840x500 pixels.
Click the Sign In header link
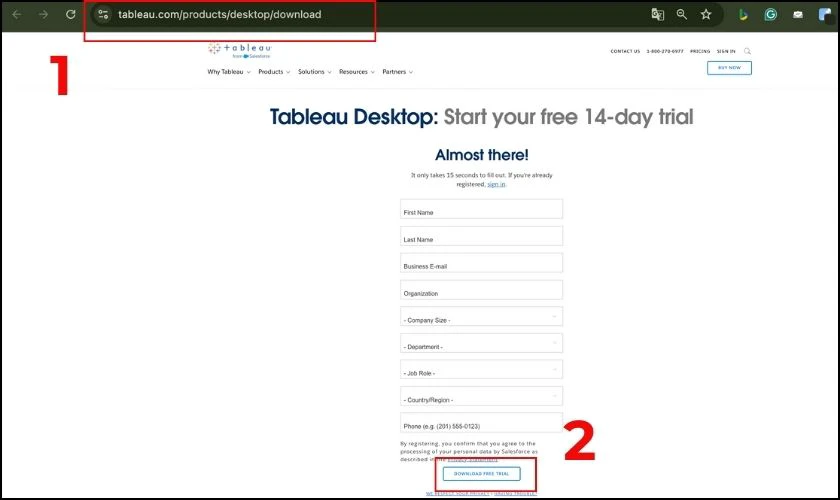pyautogui.click(x=726, y=51)
